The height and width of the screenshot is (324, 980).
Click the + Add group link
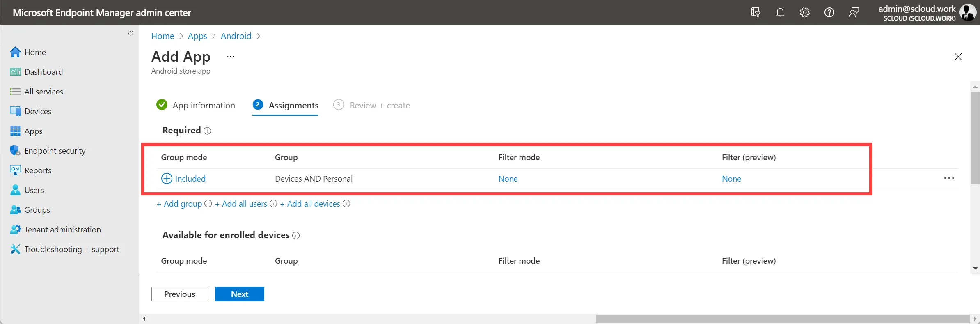pyautogui.click(x=179, y=204)
